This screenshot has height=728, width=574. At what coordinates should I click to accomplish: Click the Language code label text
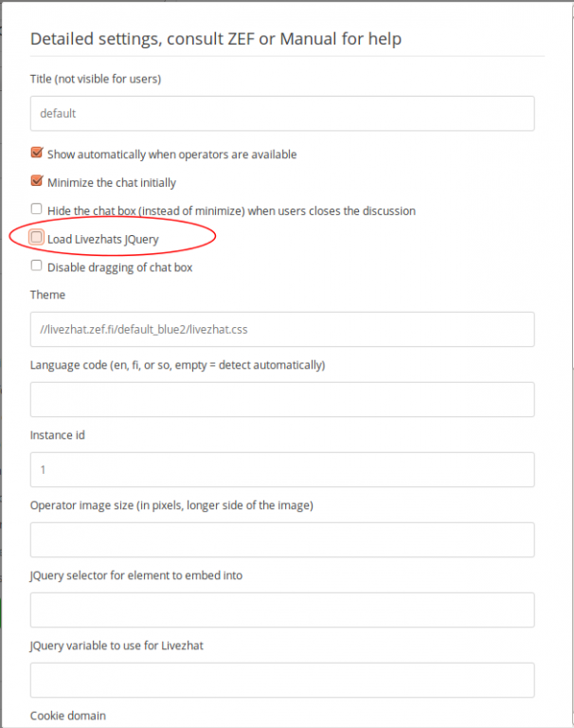pos(178,365)
